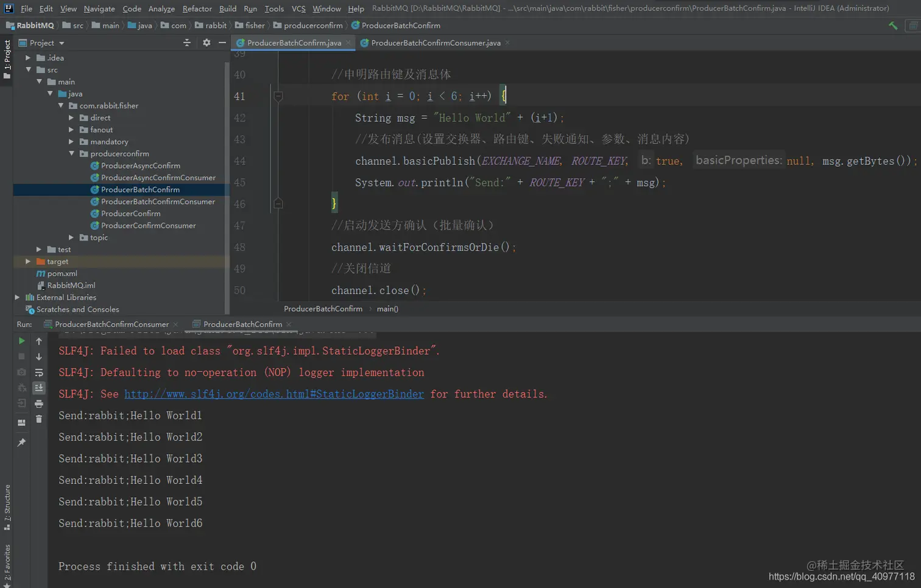Viewport: 921px width, 588px height.
Task: Open the Build menu
Action: [228, 9]
